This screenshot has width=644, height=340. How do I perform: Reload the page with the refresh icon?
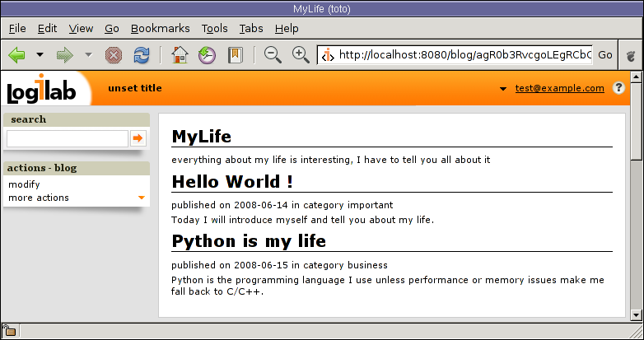(142, 55)
